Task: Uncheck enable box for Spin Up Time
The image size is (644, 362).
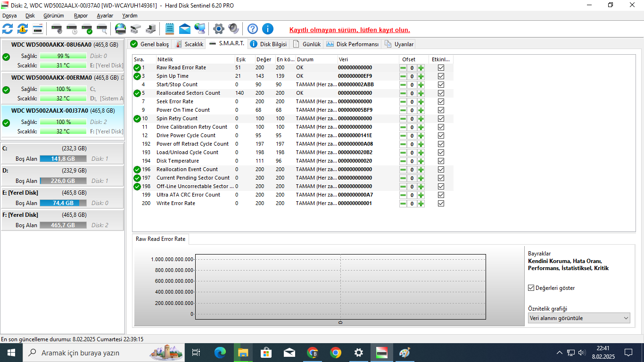Action: (441, 76)
